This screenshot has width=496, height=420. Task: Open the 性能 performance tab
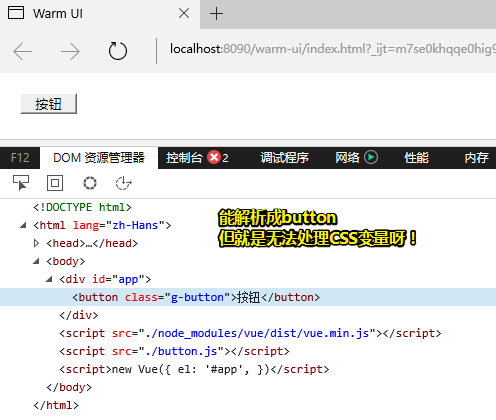tap(416, 158)
